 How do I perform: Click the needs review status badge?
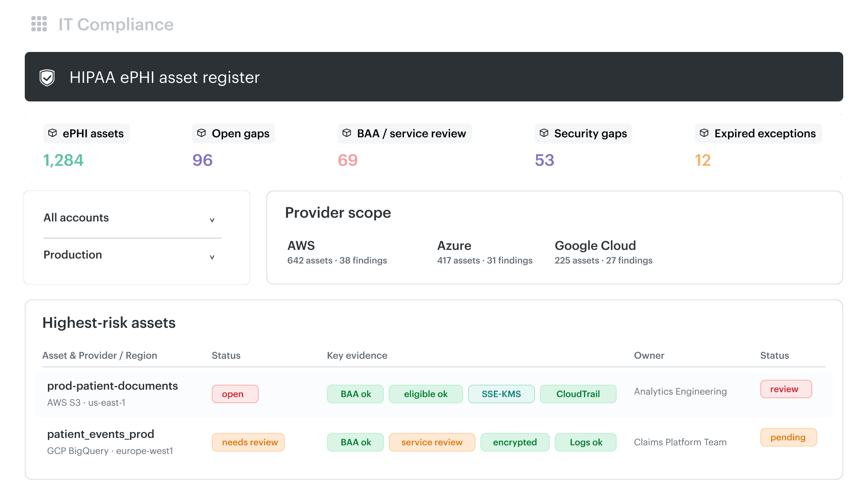click(248, 442)
